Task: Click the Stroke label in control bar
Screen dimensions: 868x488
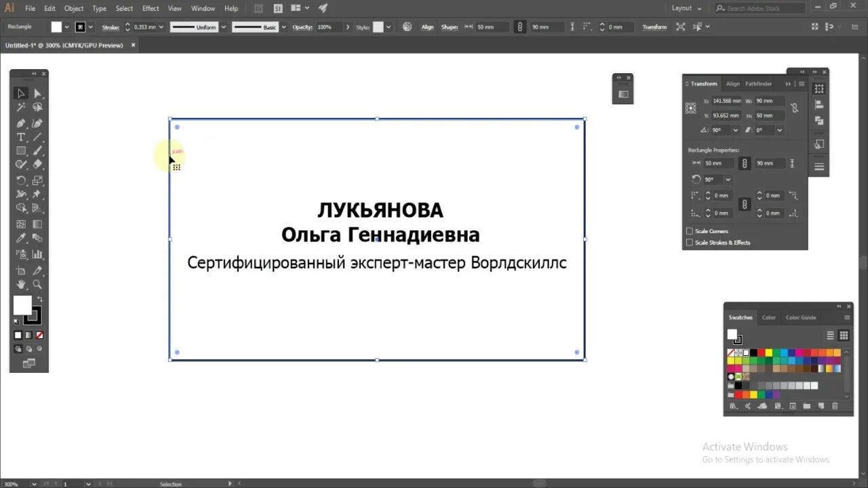Action: coord(111,27)
